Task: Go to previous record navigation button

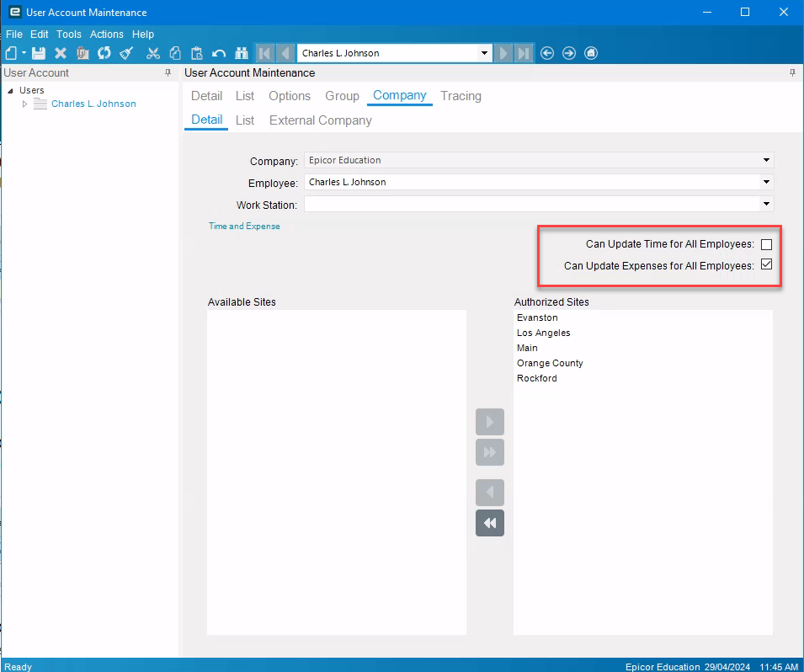Action: coord(285,53)
